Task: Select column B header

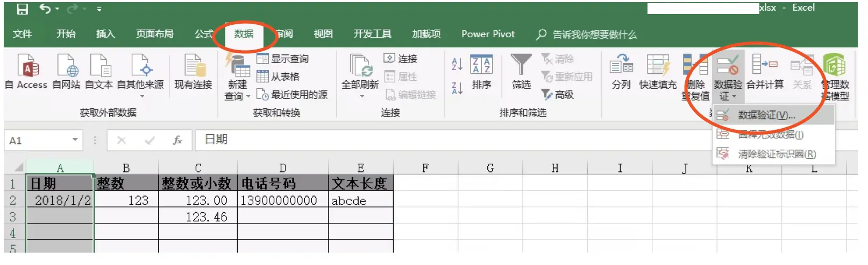Action: 126,168
